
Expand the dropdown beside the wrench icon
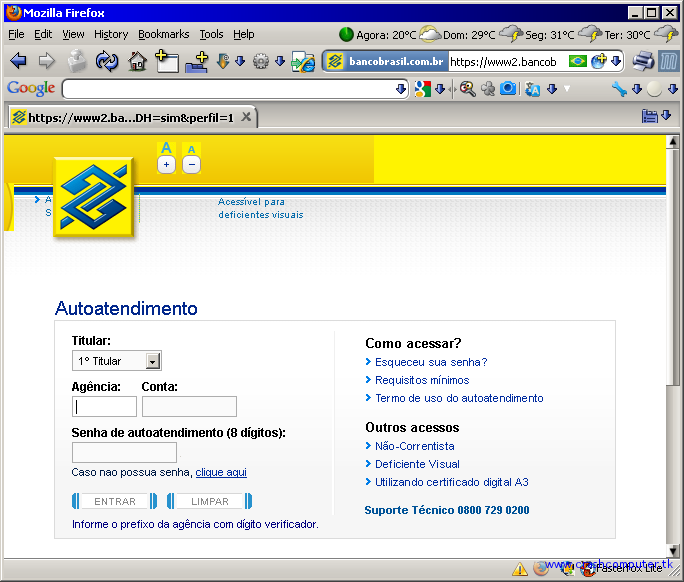(637, 89)
